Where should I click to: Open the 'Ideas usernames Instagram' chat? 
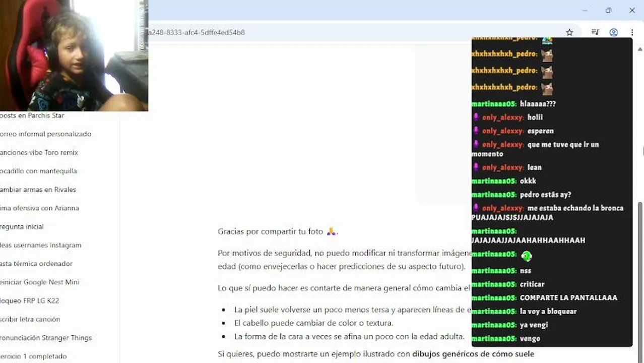pos(40,245)
